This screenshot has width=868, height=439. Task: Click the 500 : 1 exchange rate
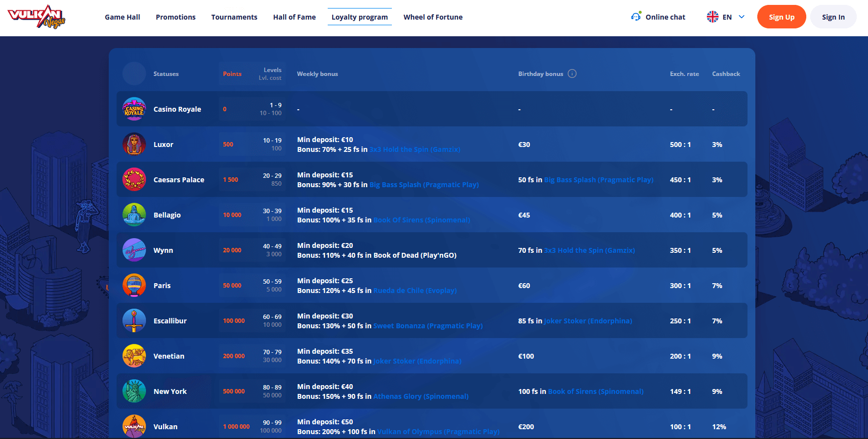680,145
